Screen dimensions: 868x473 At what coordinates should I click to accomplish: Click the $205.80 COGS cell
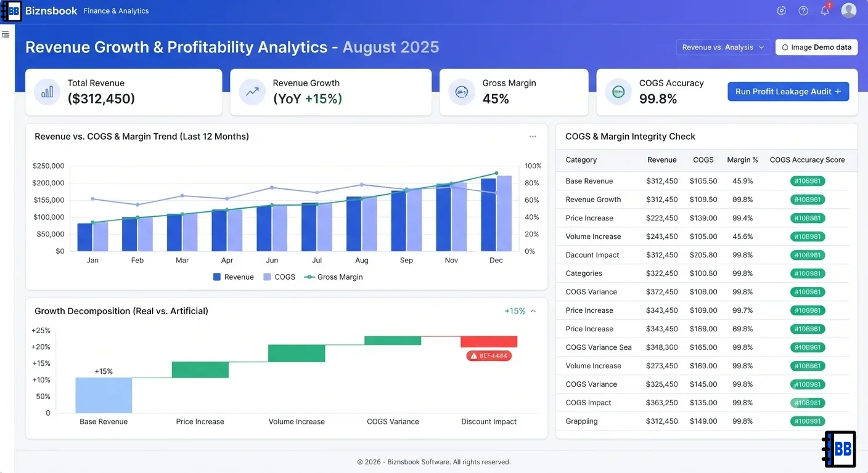tap(703, 255)
